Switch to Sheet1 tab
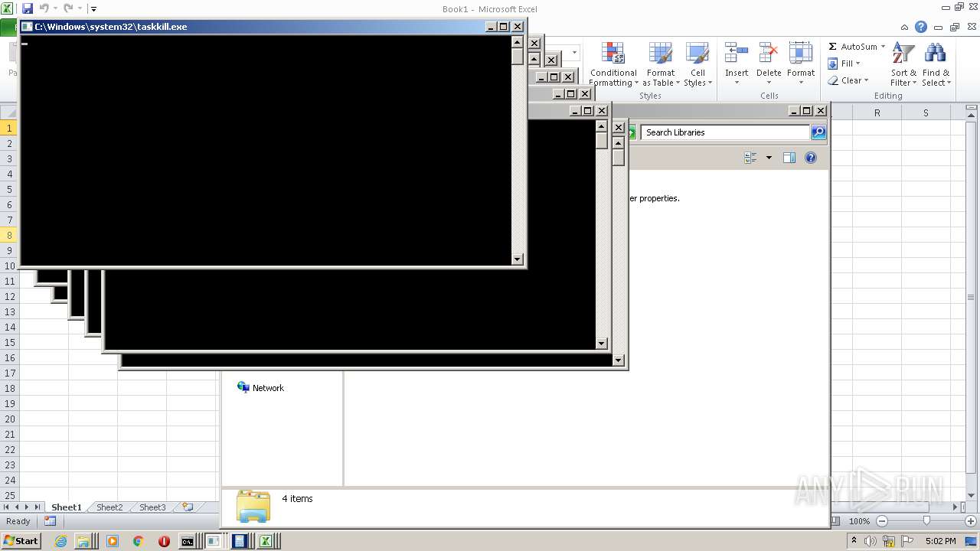The image size is (980, 551). [x=66, y=507]
